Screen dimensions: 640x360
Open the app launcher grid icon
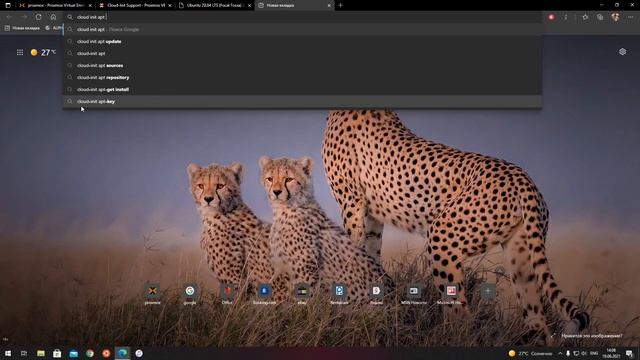point(20,52)
